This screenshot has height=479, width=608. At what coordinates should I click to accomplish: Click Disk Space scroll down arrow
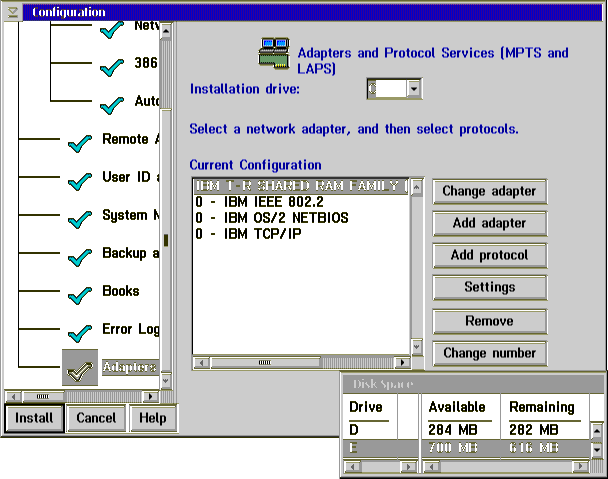click(x=597, y=450)
